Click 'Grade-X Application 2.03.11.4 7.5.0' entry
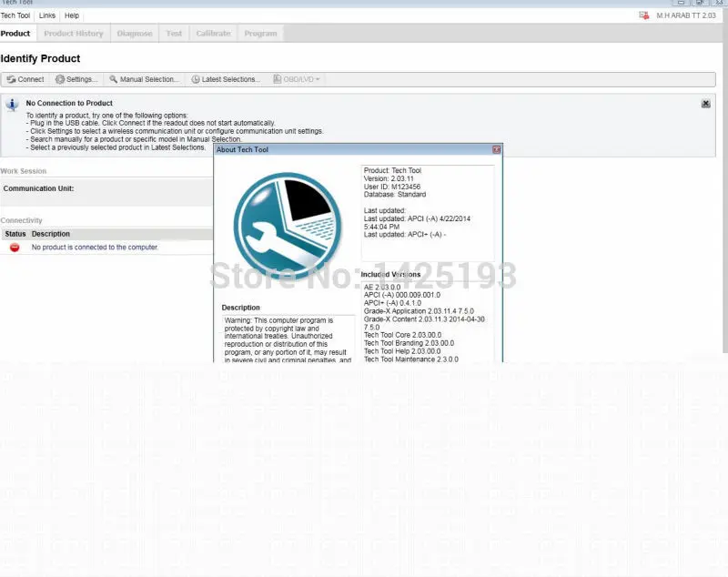 [419, 311]
